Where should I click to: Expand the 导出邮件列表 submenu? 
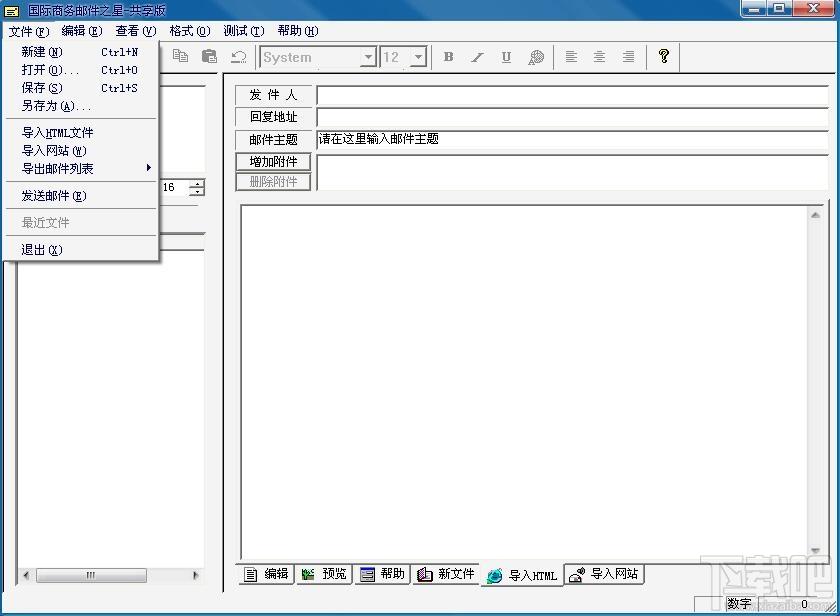(80, 169)
